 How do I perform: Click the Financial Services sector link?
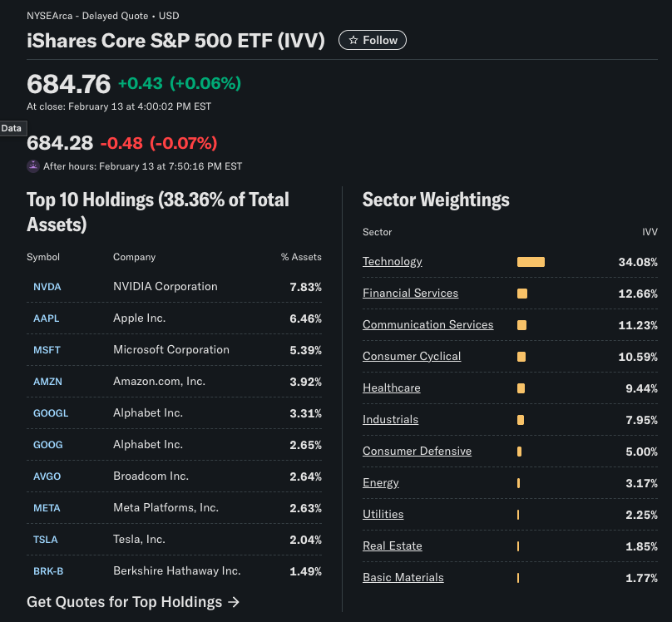(410, 294)
